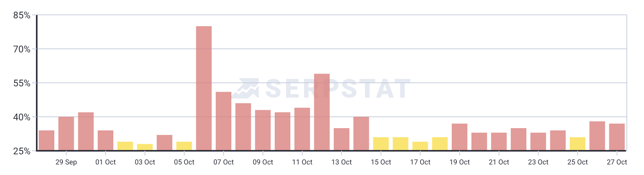
Task: Click the bar above 01 Oct
Action: 106,141
